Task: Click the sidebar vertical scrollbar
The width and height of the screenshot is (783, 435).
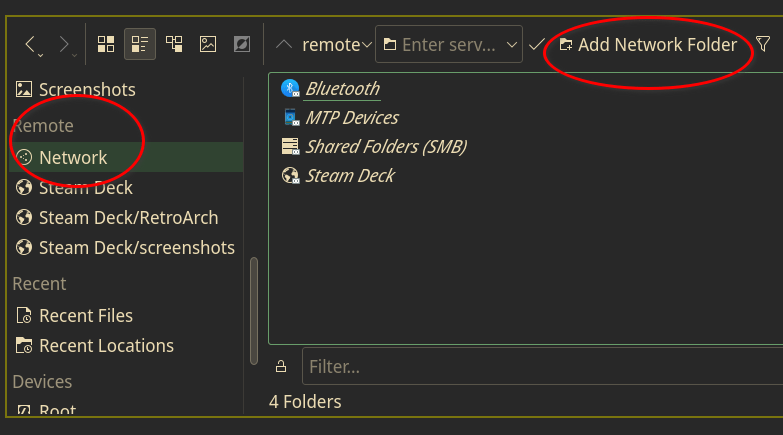Action: click(x=254, y=300)
